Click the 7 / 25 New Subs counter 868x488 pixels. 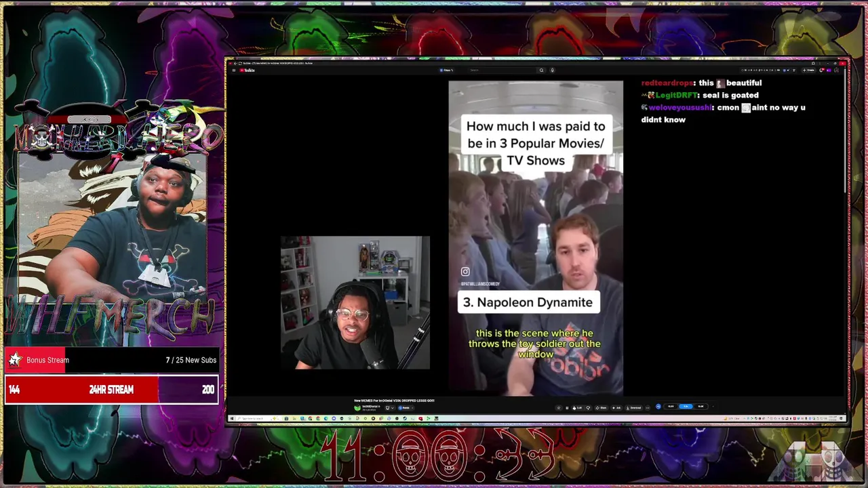pyautogui.click(x=190, y=360)
